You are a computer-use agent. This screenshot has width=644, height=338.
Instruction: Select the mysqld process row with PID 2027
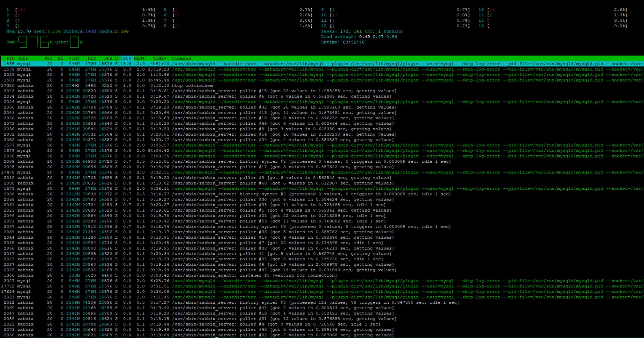(x=322, y=281)
